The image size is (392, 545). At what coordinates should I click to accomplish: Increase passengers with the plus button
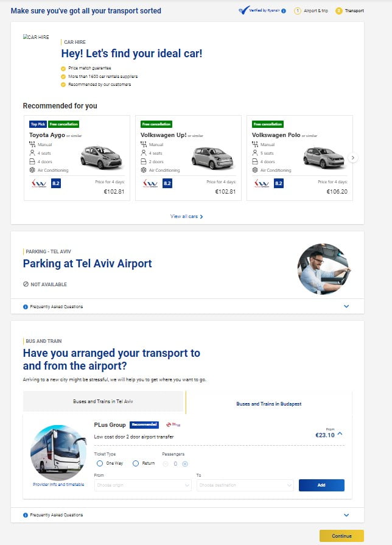coord(185,463)
